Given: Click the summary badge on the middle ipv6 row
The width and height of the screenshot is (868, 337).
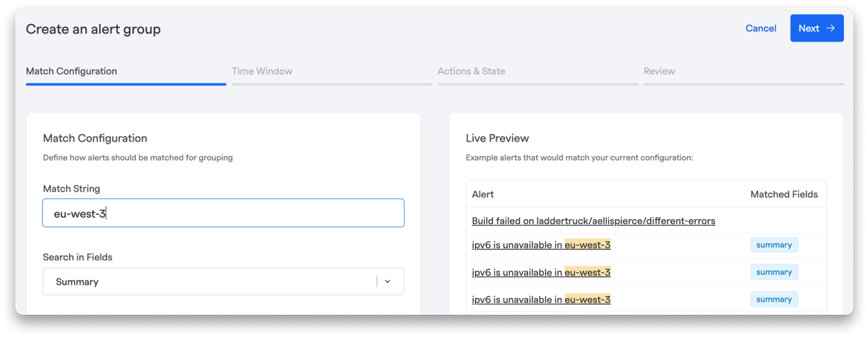Looking at the screenshot, I should pyautogui.click(x=774, y=272).
